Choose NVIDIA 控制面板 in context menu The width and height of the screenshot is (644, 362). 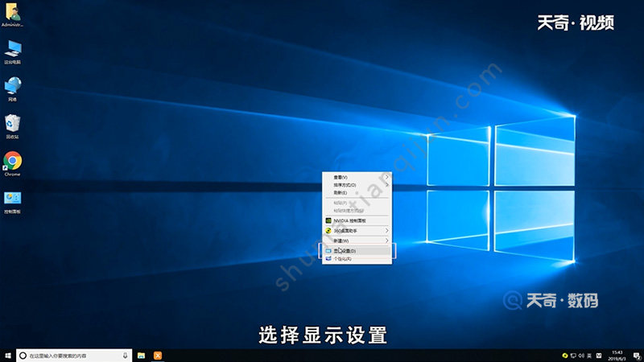(x=357, y=220)
